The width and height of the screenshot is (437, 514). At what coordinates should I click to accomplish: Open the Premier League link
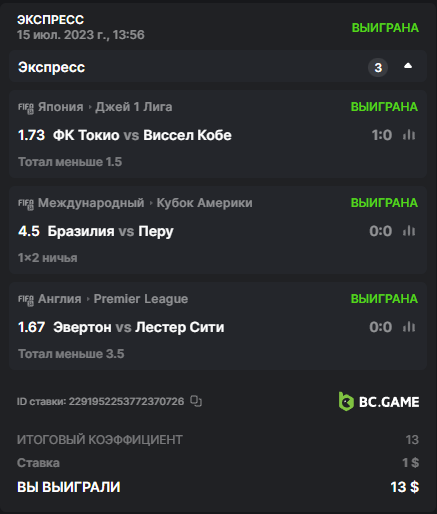pyautogui.click(x=141, y=299)
